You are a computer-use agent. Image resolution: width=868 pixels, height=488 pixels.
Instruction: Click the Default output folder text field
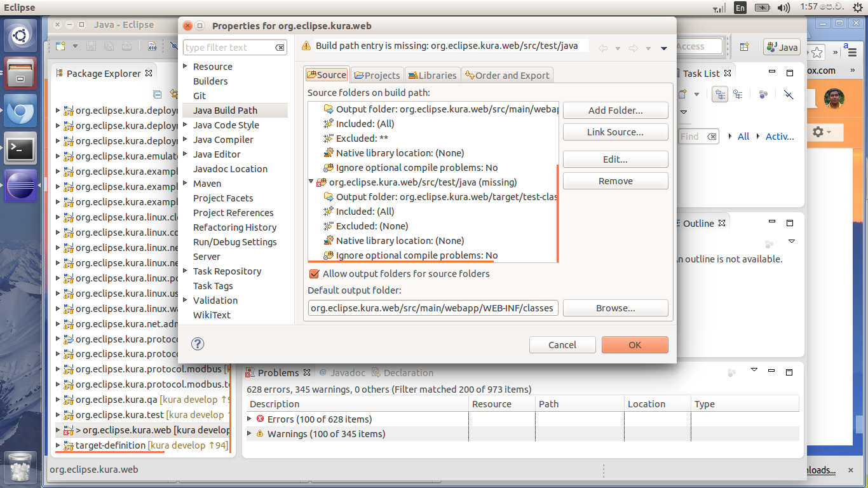click(x=433, y=308)
